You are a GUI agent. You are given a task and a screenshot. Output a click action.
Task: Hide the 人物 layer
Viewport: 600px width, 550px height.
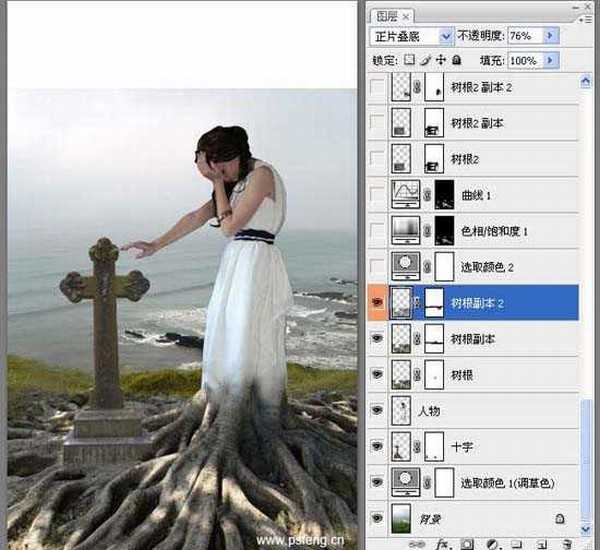[x=377, y=410]
